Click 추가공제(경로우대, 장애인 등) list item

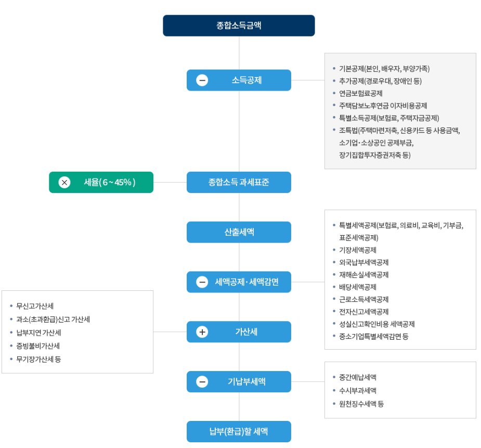380,81
